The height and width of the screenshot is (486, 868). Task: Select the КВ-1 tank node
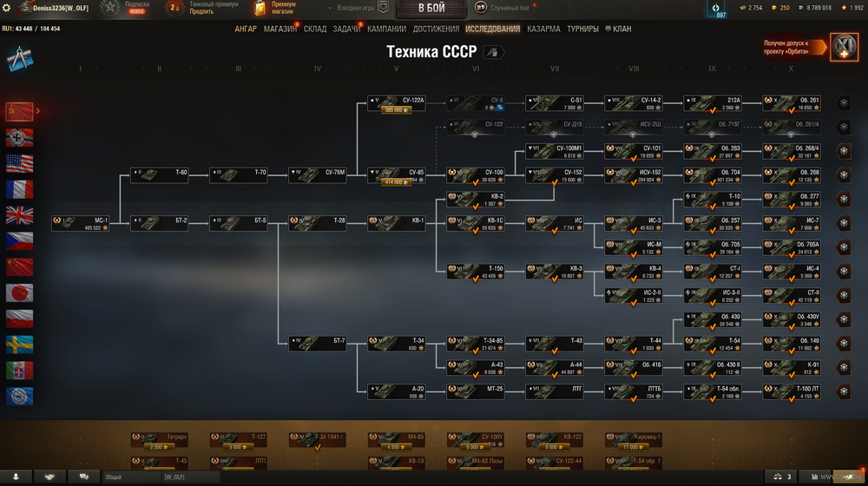[397, 223]
